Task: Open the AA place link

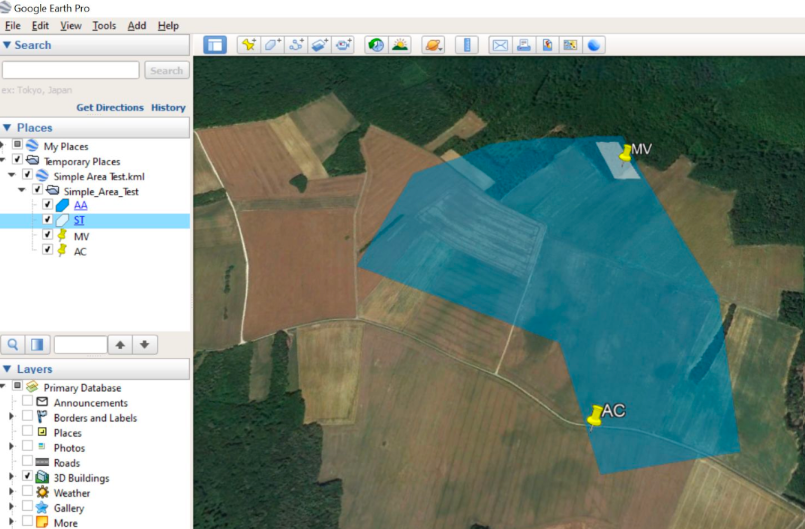Action: [81, 205]
